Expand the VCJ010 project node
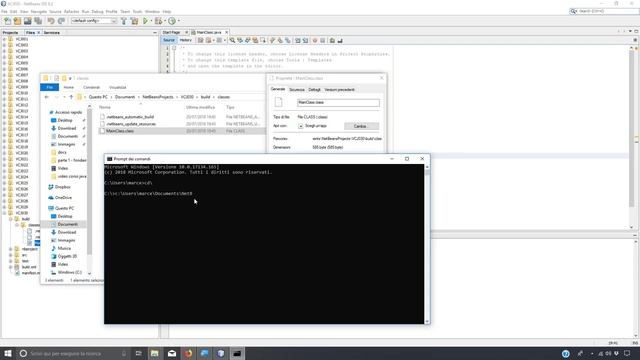 click(4, 93)
